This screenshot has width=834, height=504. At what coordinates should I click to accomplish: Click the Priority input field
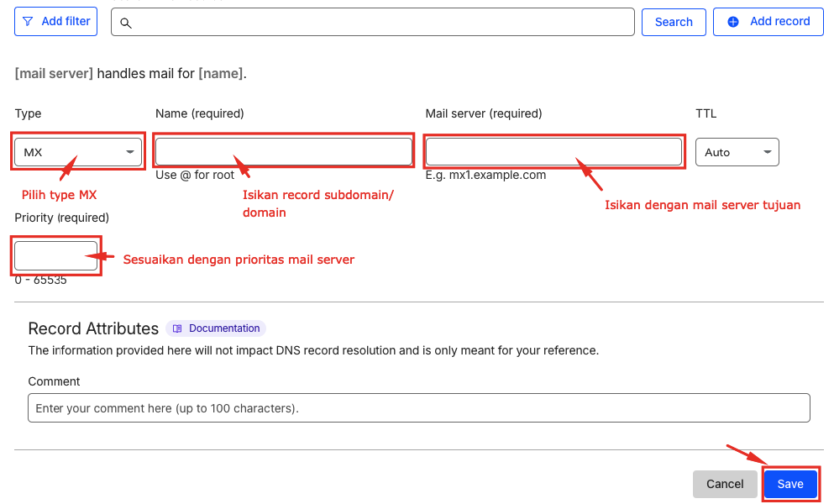pos(55,254)
